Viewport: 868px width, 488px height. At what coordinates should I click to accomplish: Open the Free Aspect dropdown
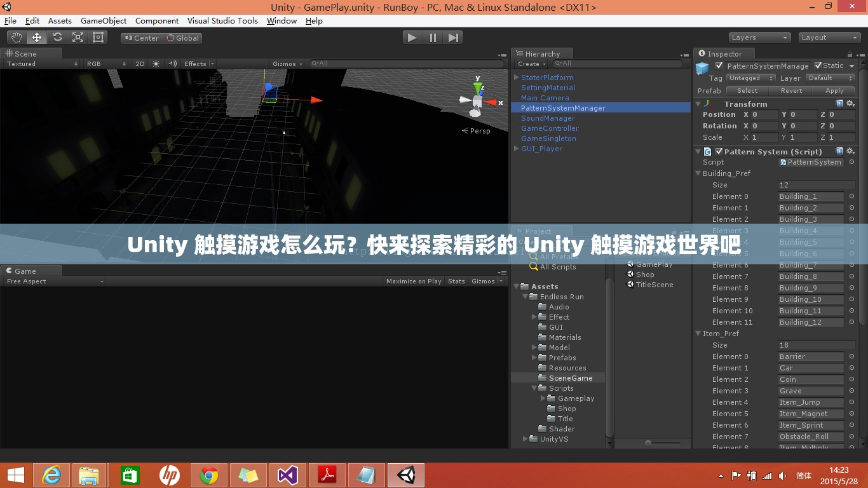click(55, 281)
